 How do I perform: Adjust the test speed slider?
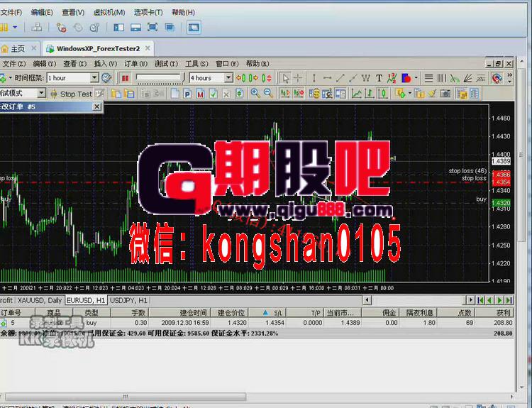[159, 79]
